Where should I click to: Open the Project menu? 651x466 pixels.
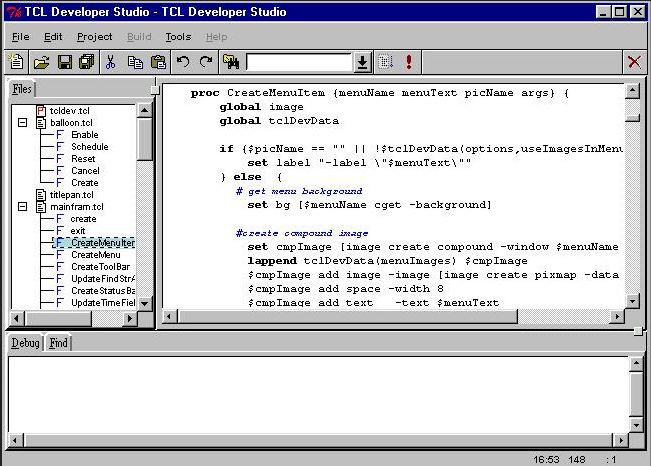95,37
